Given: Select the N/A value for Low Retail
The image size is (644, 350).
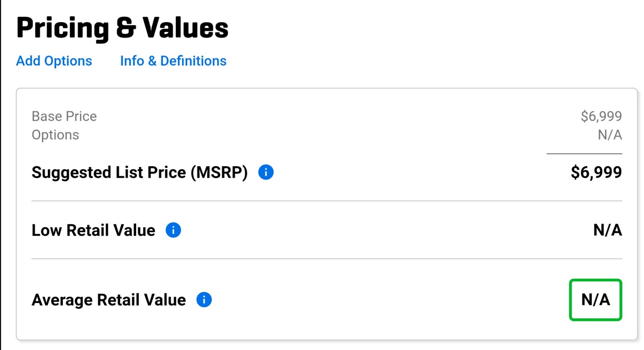Looking at the screenshot, I should (607, 230).
